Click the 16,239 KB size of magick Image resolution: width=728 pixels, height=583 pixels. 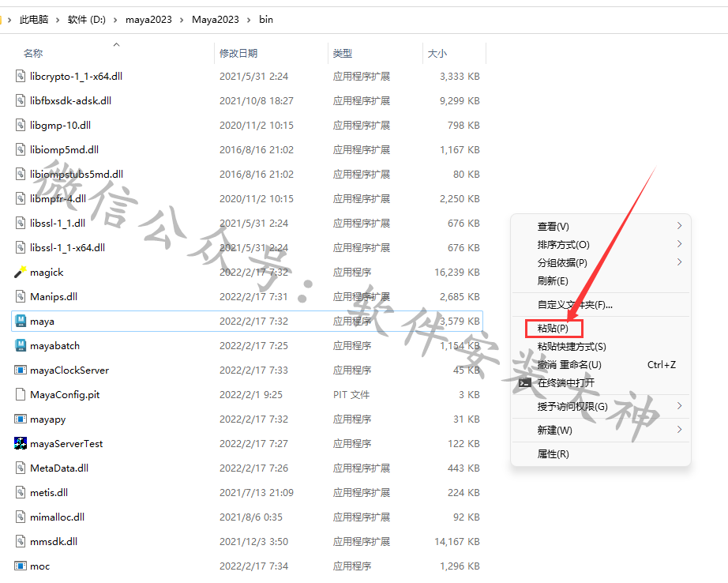(457, 273)
